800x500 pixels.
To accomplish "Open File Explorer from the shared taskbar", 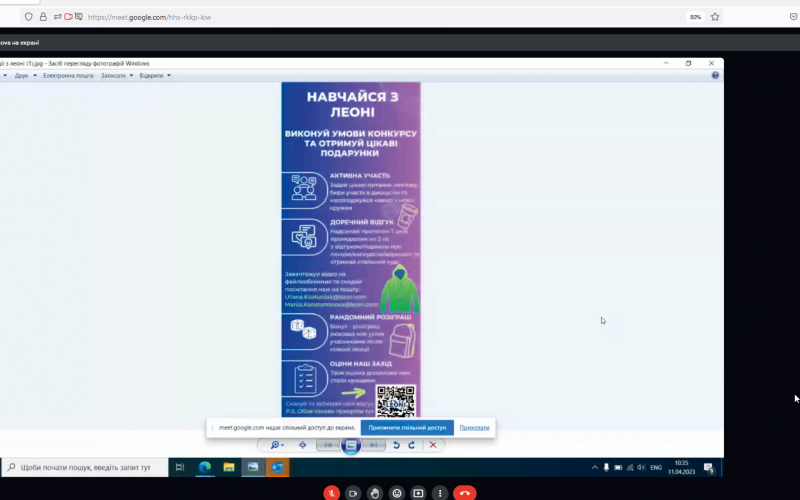I will pyautogui.click(x=229, y=467).
